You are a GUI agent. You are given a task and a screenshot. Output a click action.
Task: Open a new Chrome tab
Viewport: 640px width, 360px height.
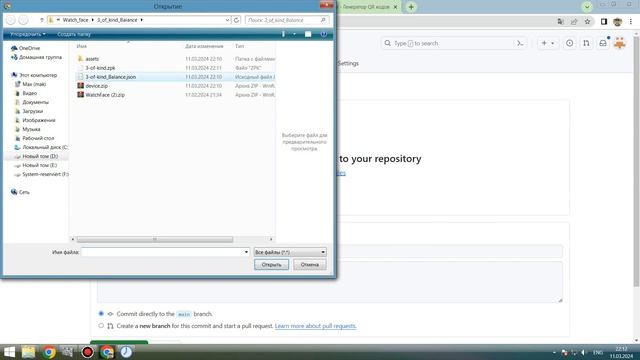tap(411, 7)
